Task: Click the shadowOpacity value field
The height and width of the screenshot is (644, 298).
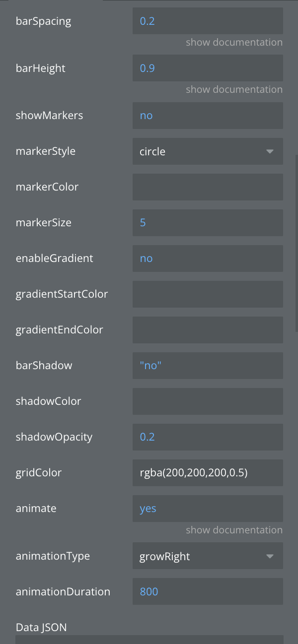Action: pos(208,437)
